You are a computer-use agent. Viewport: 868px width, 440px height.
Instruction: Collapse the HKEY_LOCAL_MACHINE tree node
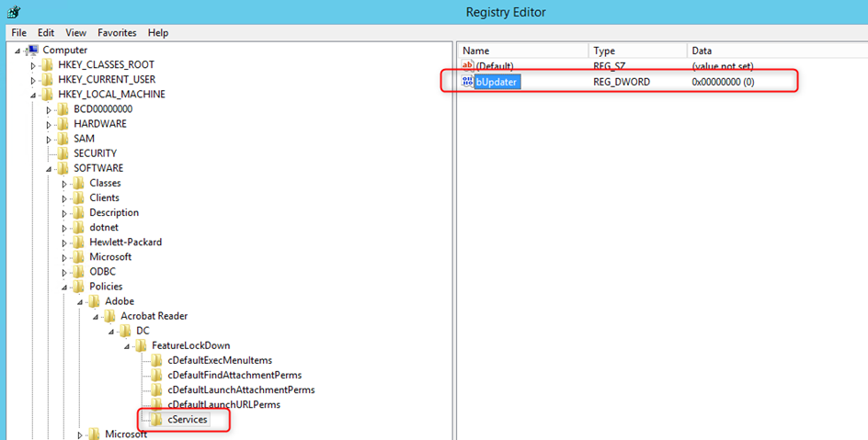pos(34,95)
